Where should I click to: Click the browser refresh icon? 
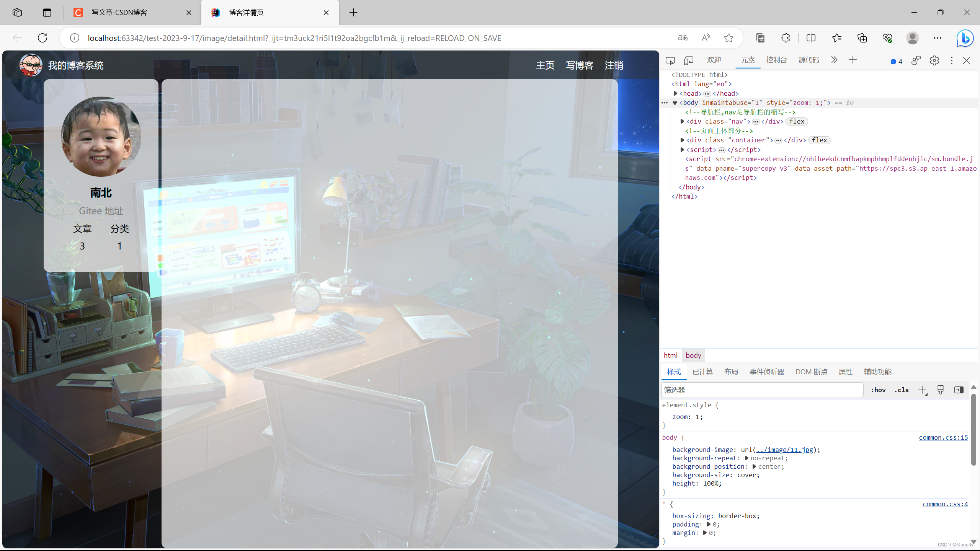42,38
